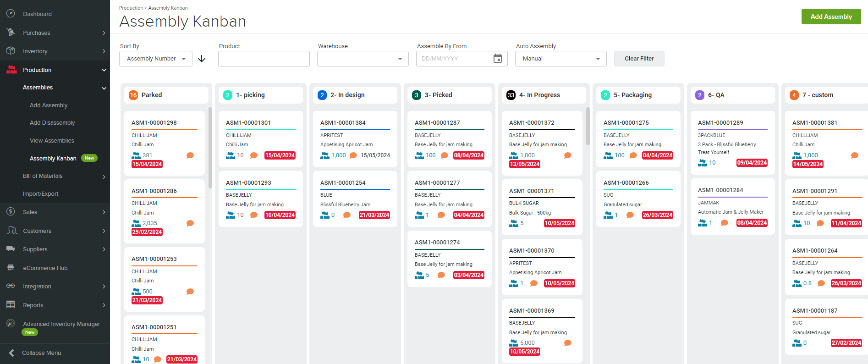The width and height of the screenshot is (868, 364).
Task: Open comment bubble on ASM1-00001298 card
Action: [190, 155]
